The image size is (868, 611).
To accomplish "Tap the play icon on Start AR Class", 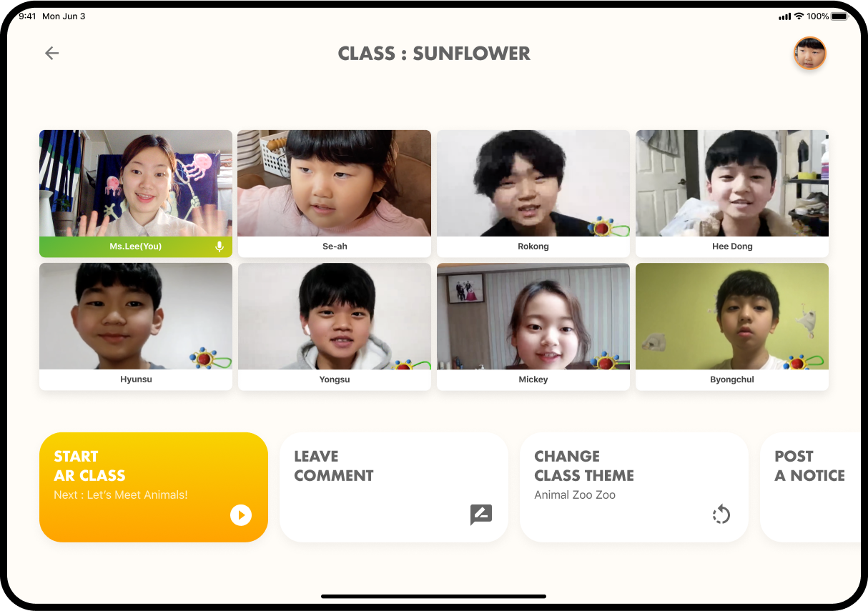I will [x=241, y=515].
